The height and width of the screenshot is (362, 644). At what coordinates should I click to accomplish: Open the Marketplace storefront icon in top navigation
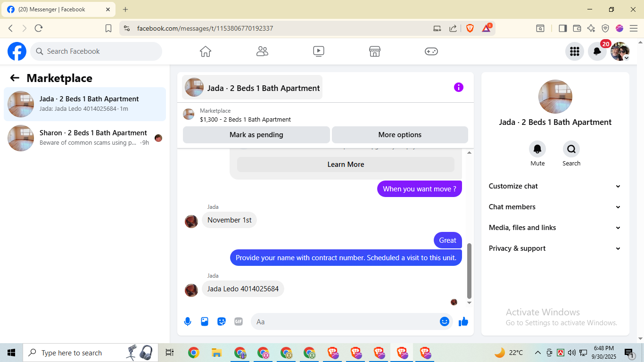pyautogui.click(x=375, y=51)
